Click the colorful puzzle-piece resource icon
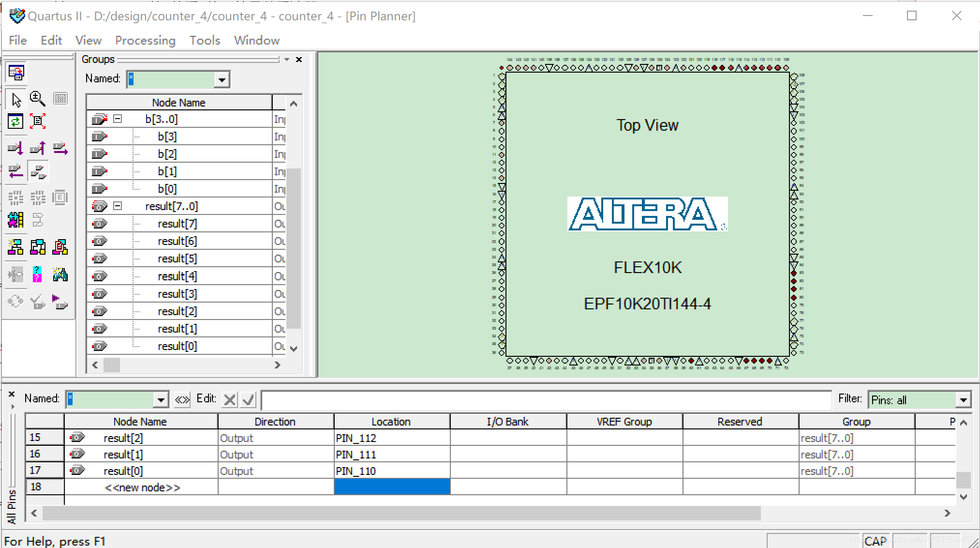Image resolution: width=980 pixels, height=548 pixels. click(x=15, y=220)
